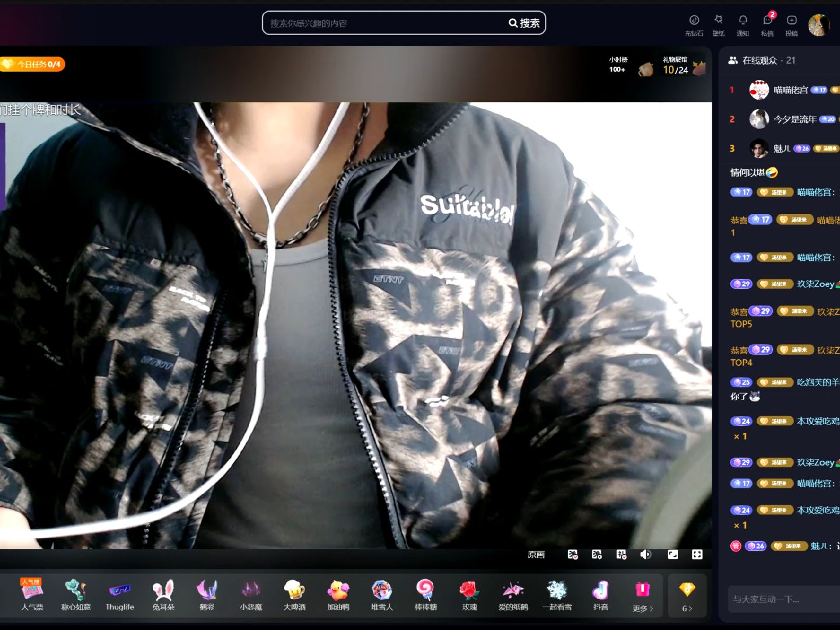
Task: Open the 在线观众 audience list
Action: tap(762, 60)
